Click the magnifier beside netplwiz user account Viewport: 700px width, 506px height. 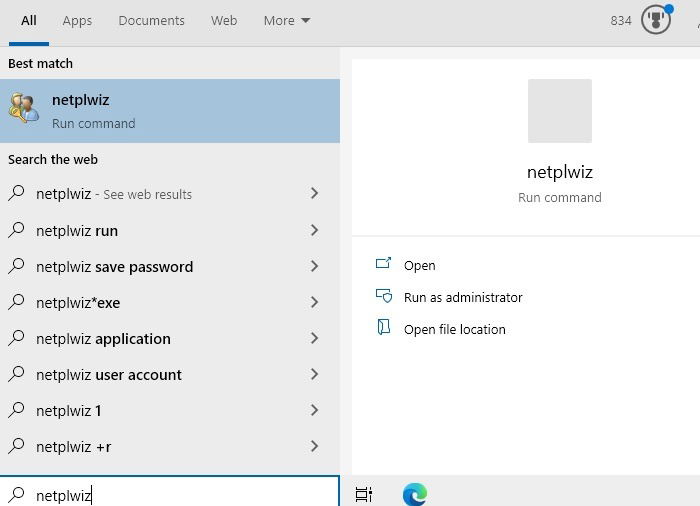click(x=17, y=374)
